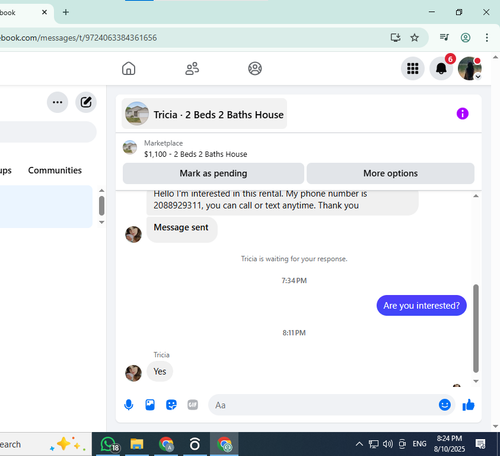Record a voice clip microphone icon
The image size is (500, 456).
pyautogui.click(x=128, y=405)
